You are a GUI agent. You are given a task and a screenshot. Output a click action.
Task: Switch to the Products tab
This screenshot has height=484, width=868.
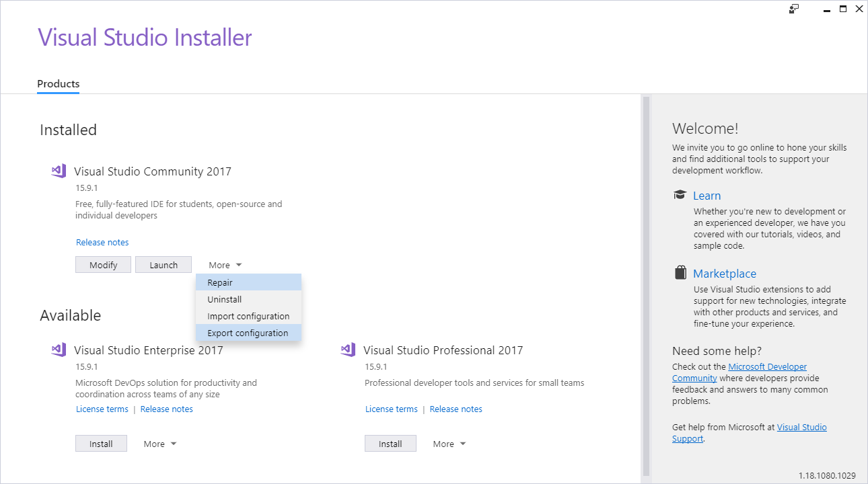click(58, 84)
